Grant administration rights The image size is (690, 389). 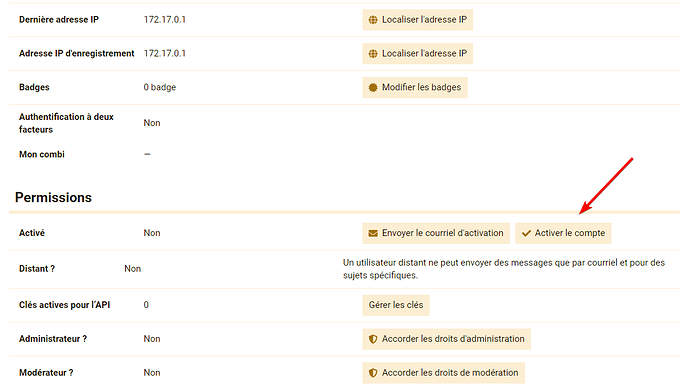click(446, 339)
